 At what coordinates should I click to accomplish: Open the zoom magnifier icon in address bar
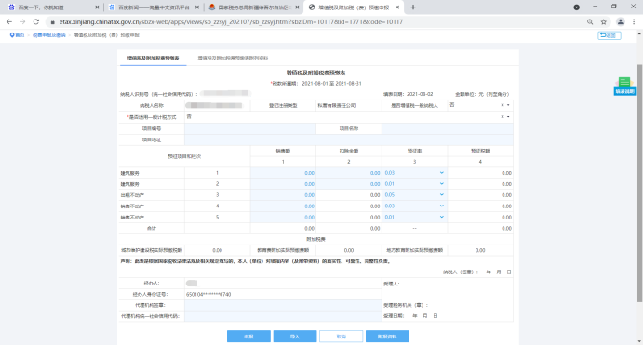click(590, 21)
